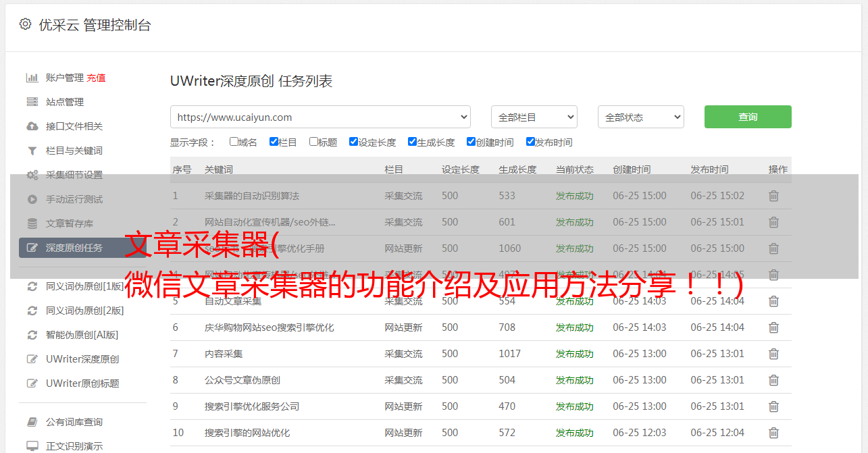
Task: Click the refresh icon for 智能伪原创[AI版]
Action: tap(32, 335)
